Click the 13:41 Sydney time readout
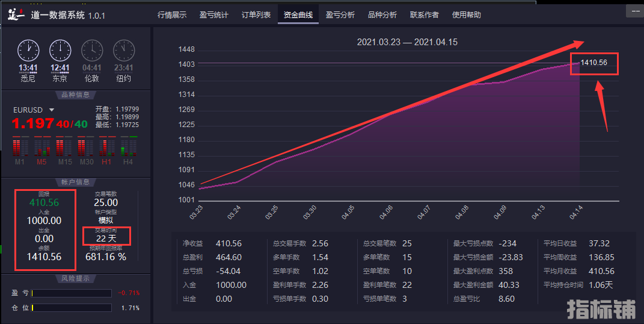The height and width of the screenshot is (324, 644). click(28, 68)
